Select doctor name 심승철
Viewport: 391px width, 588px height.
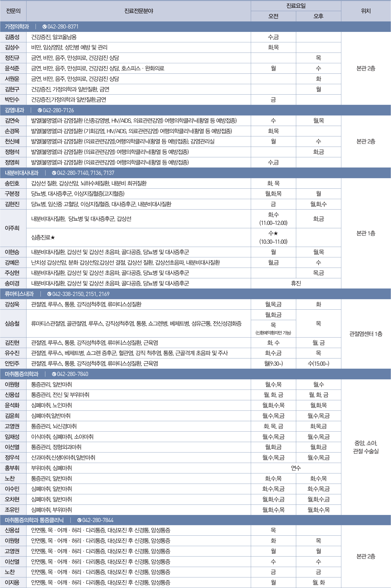[12, 323]
